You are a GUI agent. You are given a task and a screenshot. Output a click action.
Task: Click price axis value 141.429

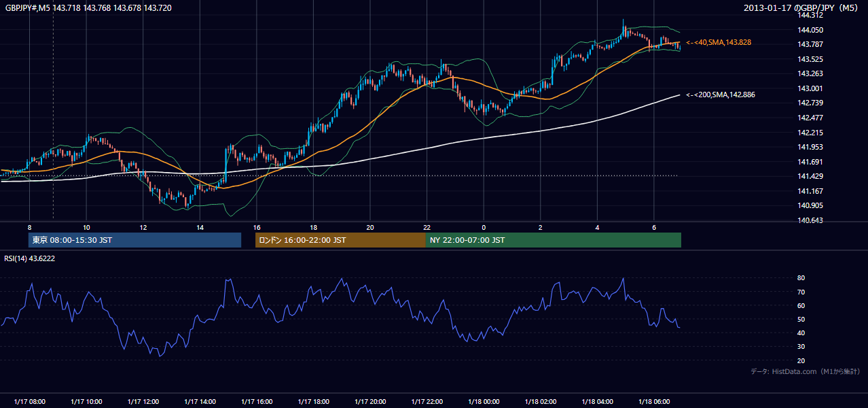click(810, 176)
